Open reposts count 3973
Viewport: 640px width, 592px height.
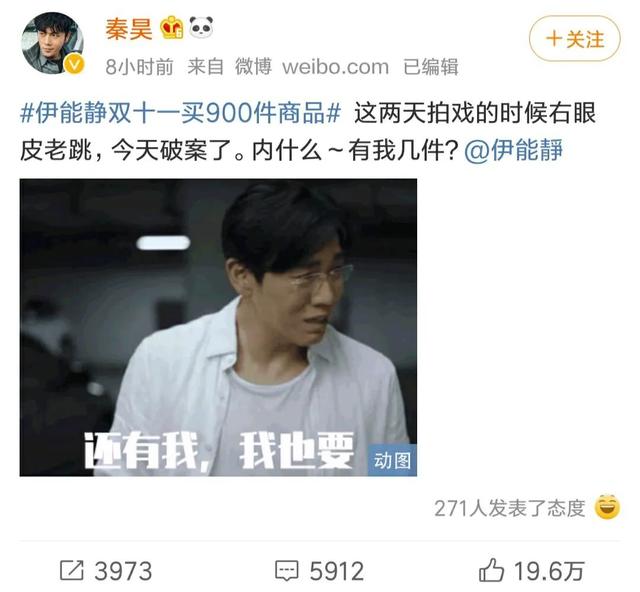pyautogui.click(x=123, y=571)
